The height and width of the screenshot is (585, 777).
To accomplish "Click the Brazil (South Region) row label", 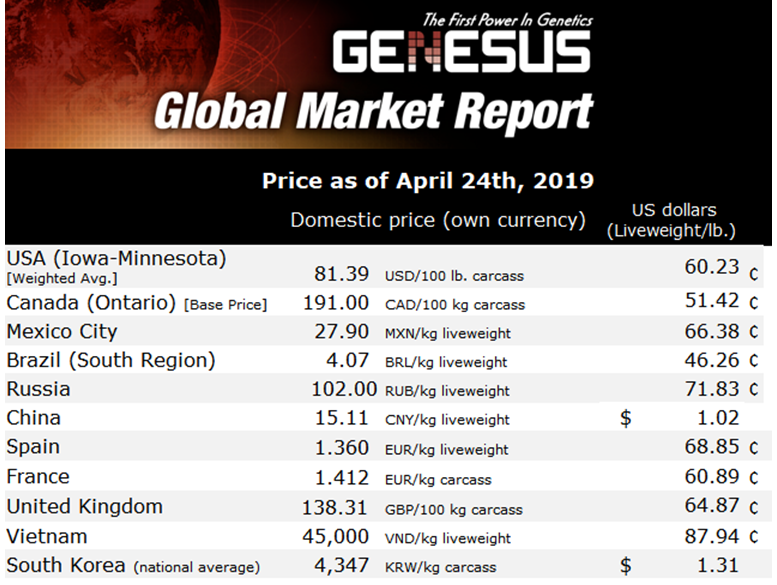I will 111,360.
